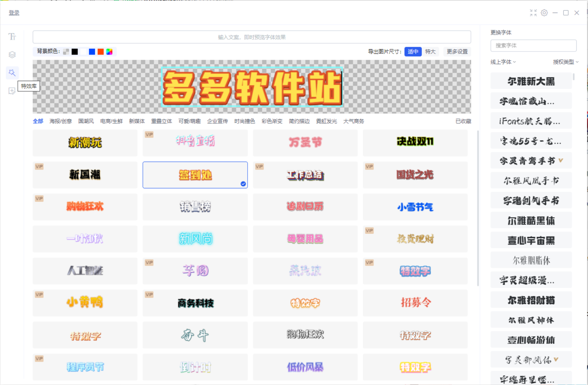Open the 大气商务 tab

click(x=353, y=121)
